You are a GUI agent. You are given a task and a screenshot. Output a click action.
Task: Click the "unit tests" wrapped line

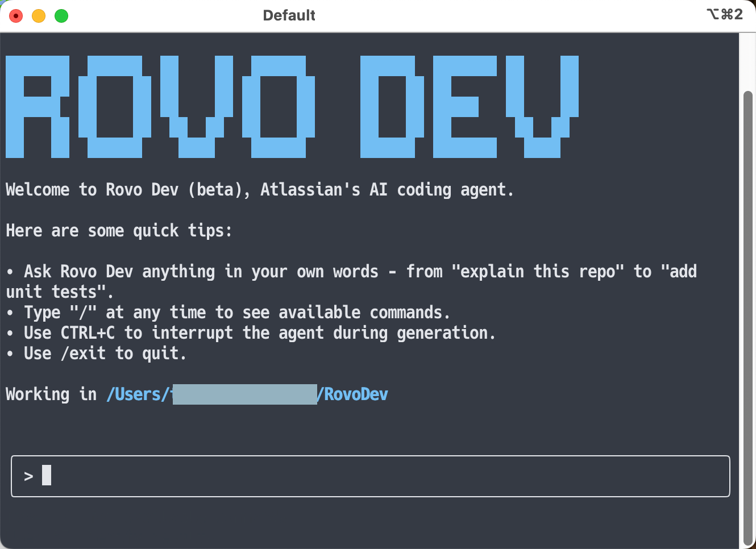pyautogui.click(x=60, y=292)
